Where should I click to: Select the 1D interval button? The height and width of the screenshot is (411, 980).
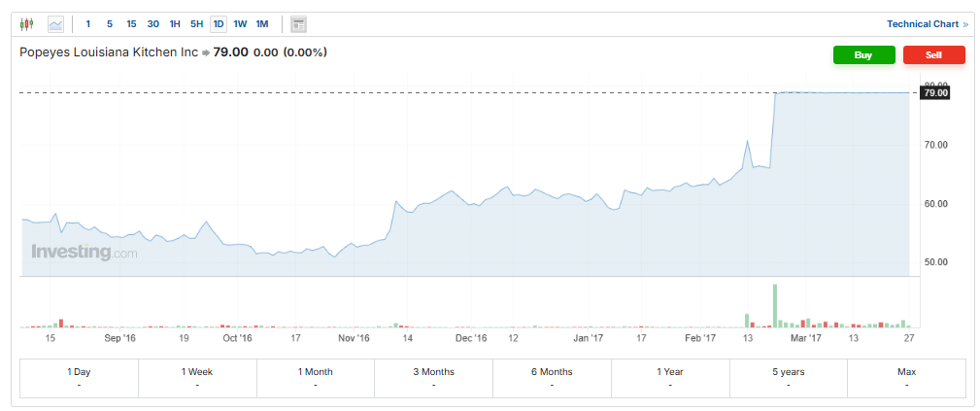point(219,23)
